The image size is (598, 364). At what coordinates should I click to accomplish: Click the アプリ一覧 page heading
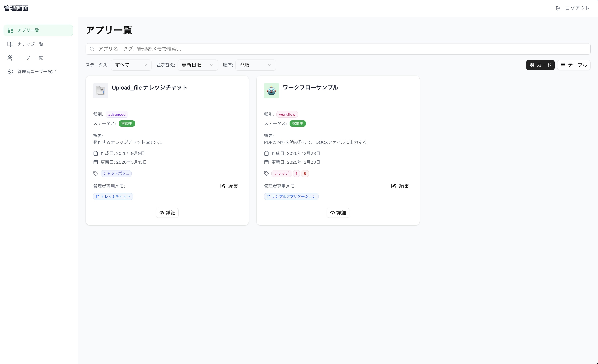[109, 30]
